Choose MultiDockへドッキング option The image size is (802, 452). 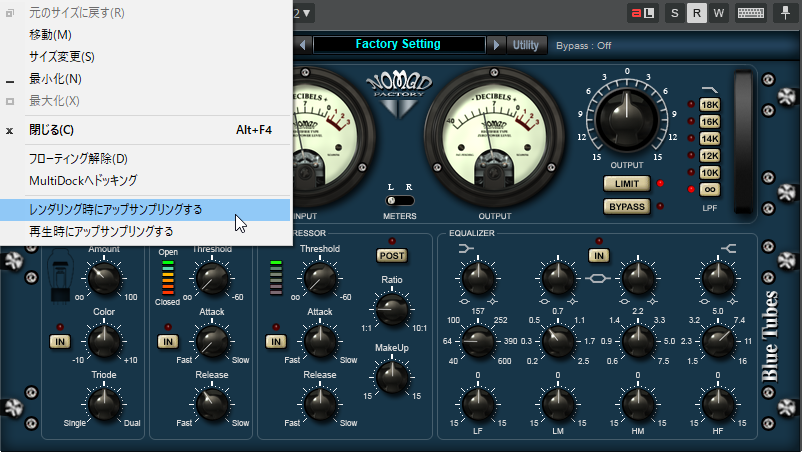tap(83, 180)
